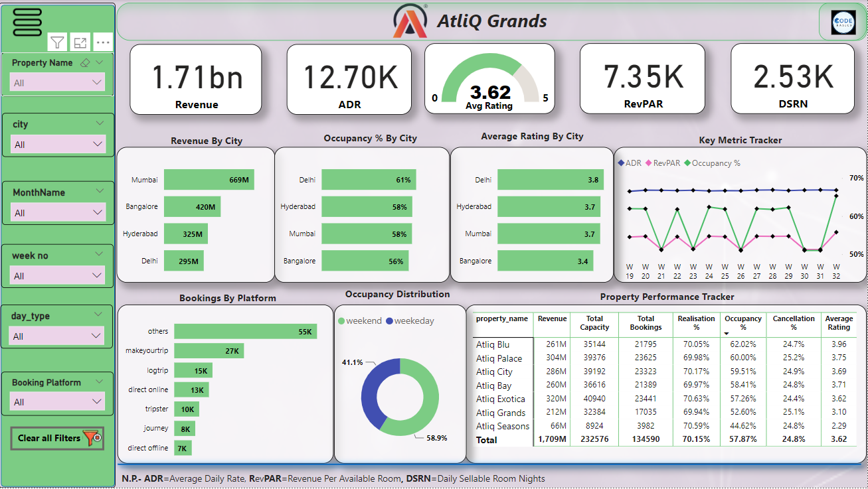Click the focus mode icon
This screenshot has height=489, width=868.
[x=80, y=43]
